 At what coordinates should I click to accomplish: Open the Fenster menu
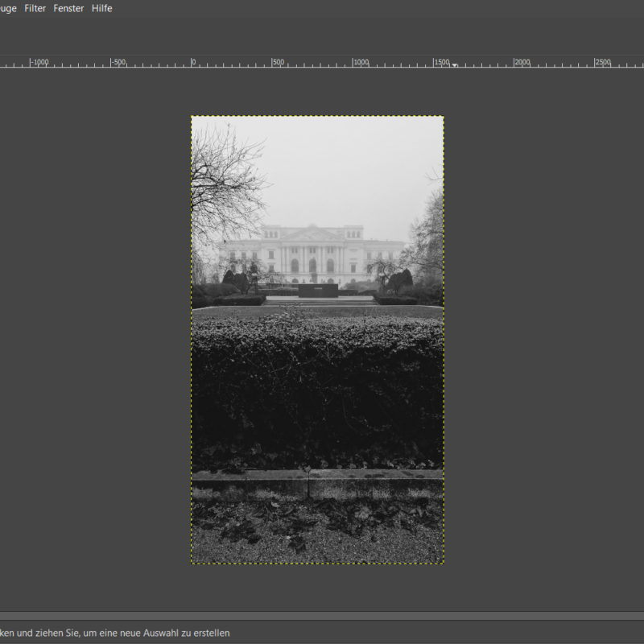click(68, 8)
